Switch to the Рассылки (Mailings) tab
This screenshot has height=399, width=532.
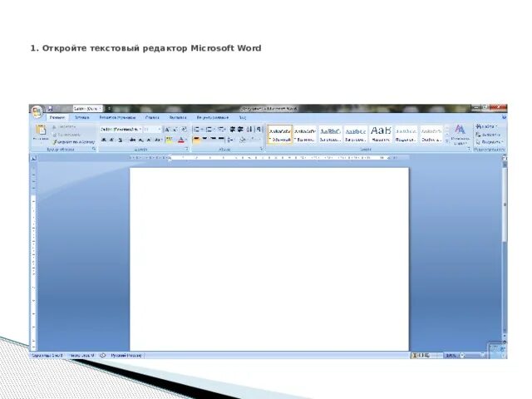178,117
